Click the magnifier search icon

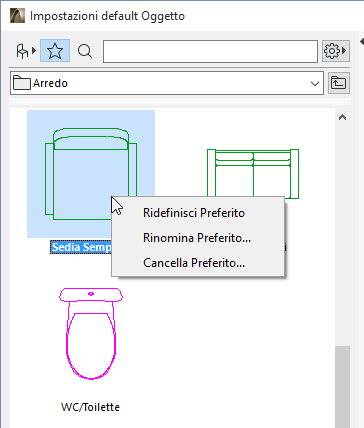(85, 51)
